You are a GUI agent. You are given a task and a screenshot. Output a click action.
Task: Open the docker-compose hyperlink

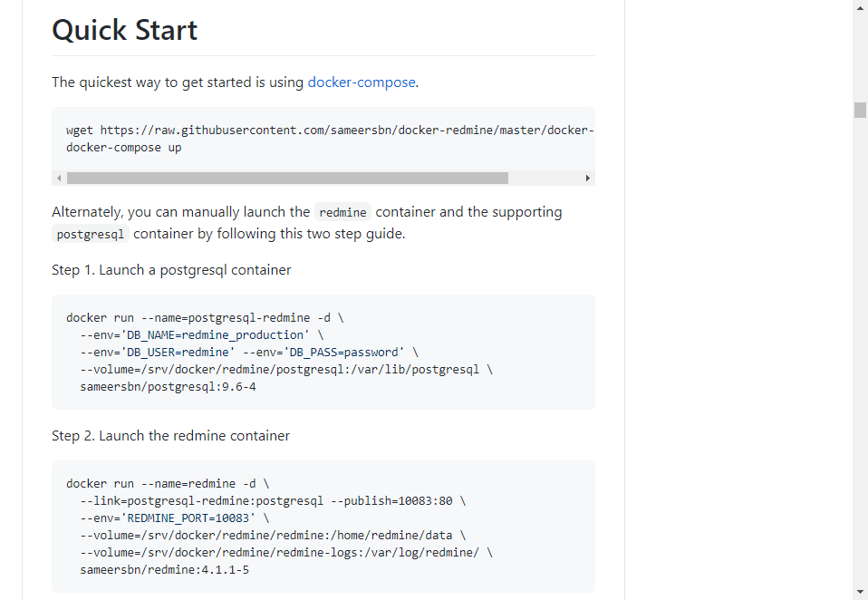pyautogui.click(x=361, y=82)
